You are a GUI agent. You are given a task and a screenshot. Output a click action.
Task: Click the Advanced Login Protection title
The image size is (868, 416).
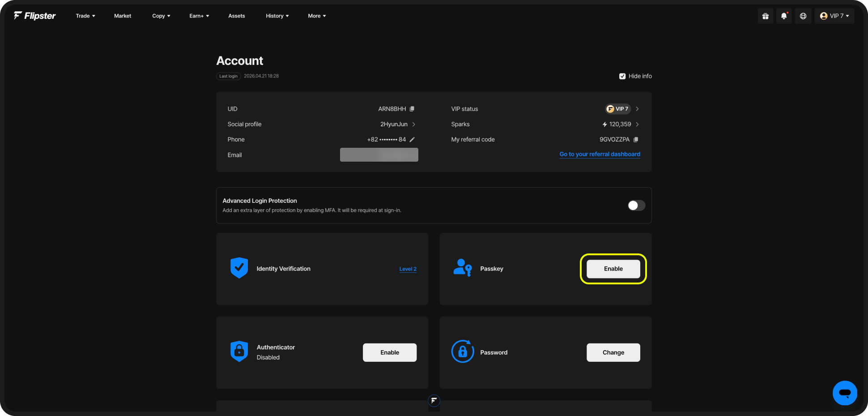(x=260, y=201)
